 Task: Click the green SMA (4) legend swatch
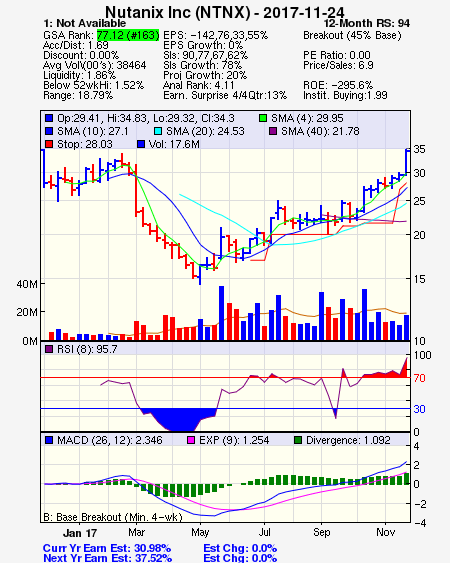263,118
